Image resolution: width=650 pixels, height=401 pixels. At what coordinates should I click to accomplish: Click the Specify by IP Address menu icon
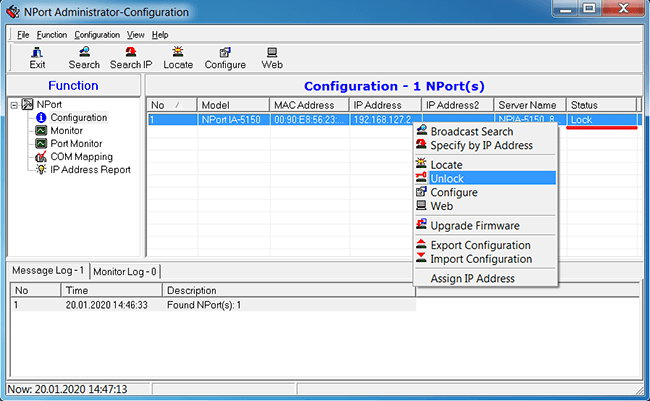[x=422, y=144]
